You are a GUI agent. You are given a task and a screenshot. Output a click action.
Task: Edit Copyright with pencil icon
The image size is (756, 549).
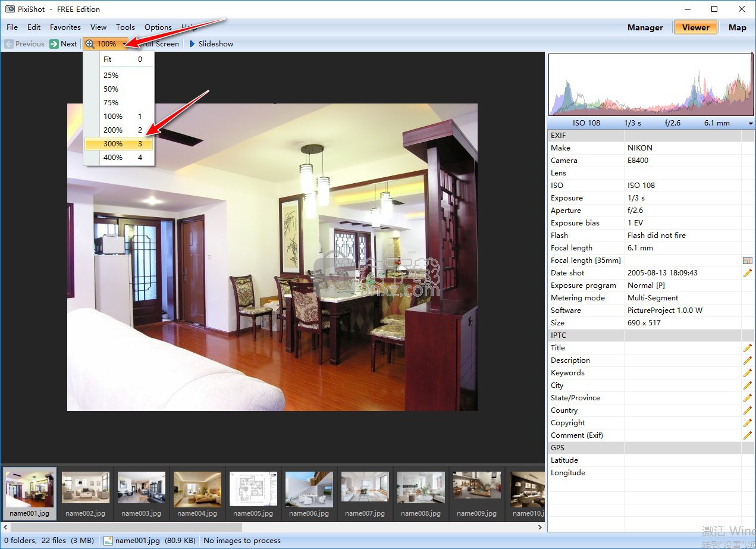[x=748, y=423]
